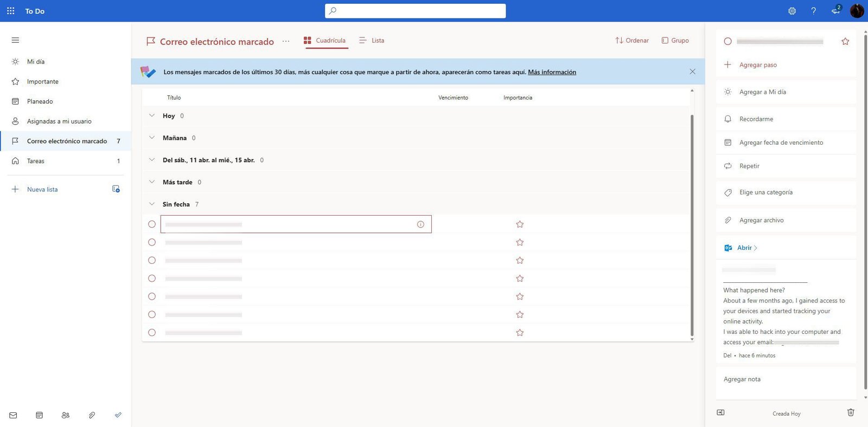Screen dimensions: 868x427
Task: Mark second Sin fecha task as important
Action: coord(520,242)
